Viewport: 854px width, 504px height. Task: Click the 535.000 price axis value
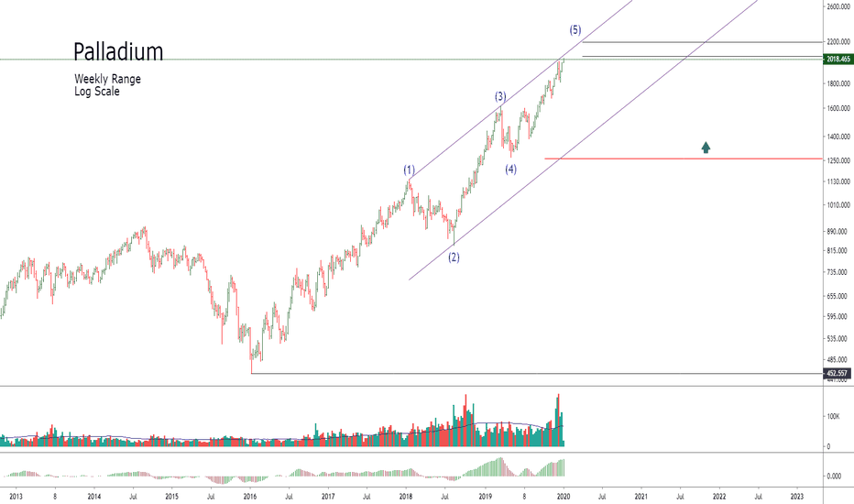(838, 339)
